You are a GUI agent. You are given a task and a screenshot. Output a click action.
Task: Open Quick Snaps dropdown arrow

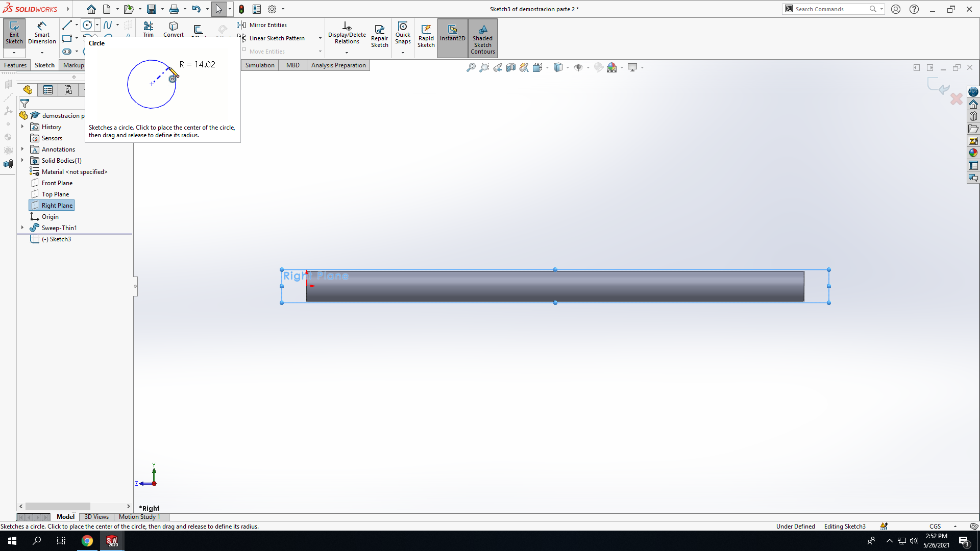[403, 53]
